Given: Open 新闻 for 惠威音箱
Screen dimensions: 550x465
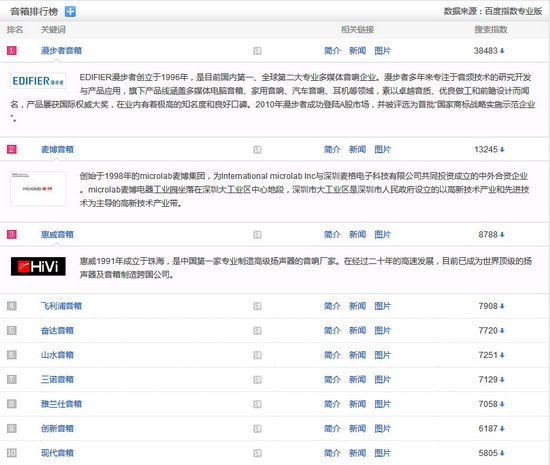Looking at the screenshot, I should (x=357, y=235).
